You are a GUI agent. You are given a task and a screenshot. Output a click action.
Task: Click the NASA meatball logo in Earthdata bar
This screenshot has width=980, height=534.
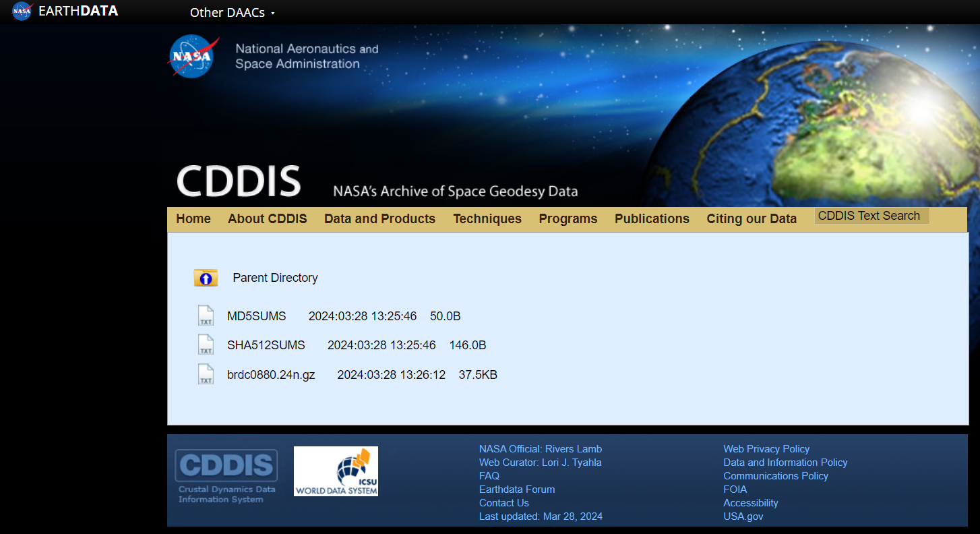(x=22, y=11)
